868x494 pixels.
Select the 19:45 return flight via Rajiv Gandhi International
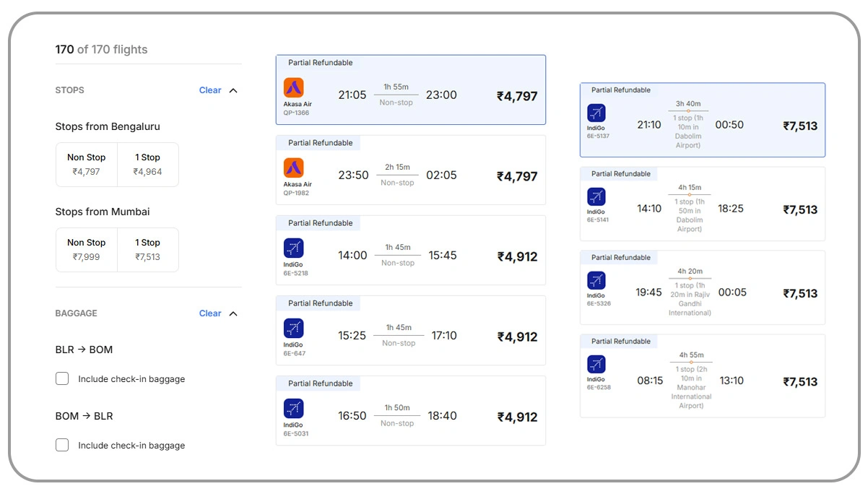tap(702, 287)
